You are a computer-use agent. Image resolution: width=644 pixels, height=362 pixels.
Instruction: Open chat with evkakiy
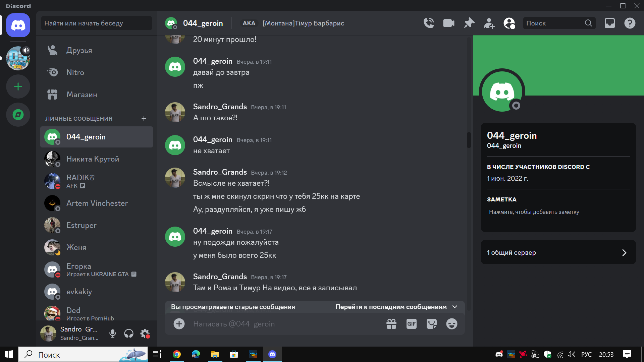97,292
